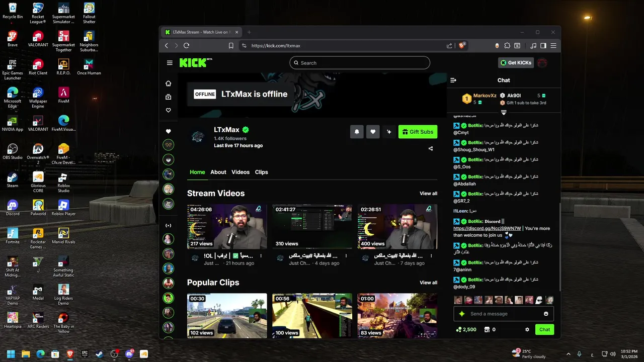Open chat settings gear
644x362 pixels.
(x=527, y=330)
